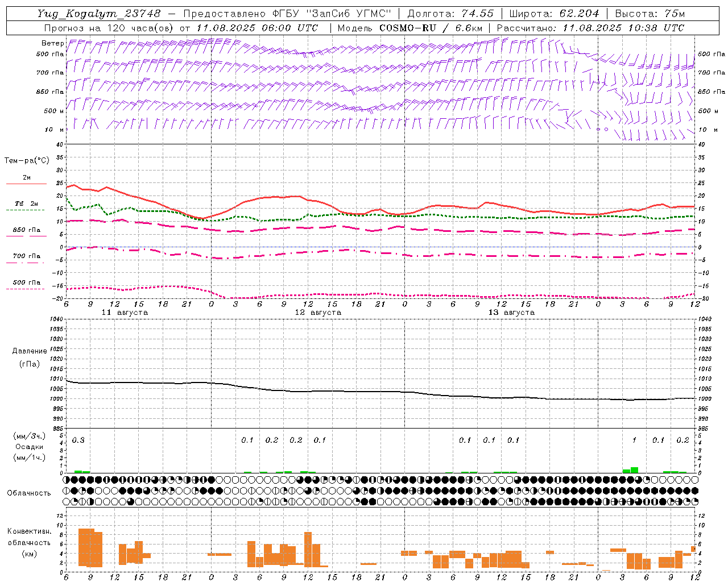Click the (мм/1ч.) precipitation unit label
This screenshot has width=728, height=582.
[x=29, y=457]
